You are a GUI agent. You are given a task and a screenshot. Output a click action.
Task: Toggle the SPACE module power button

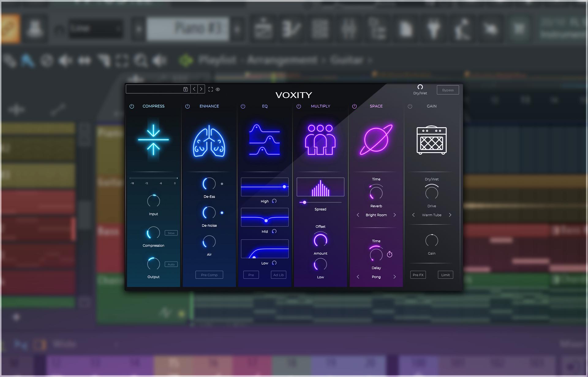click(x=354, y=106)
